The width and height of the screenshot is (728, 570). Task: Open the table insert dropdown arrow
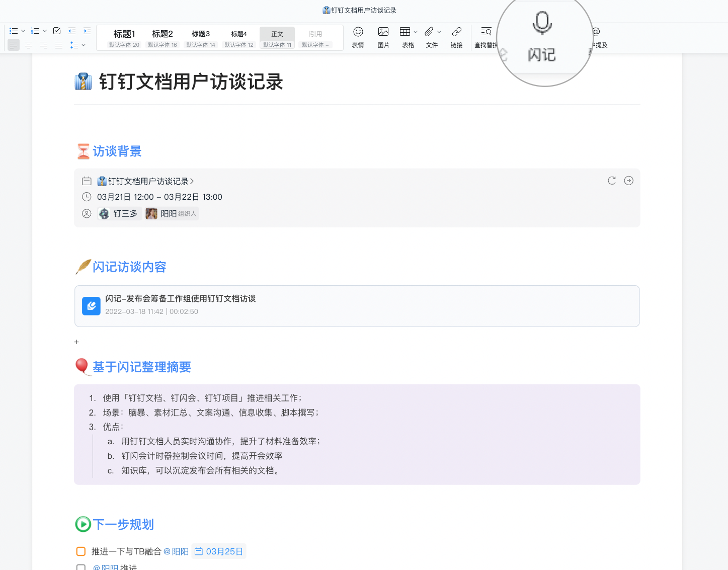(415, 31)
